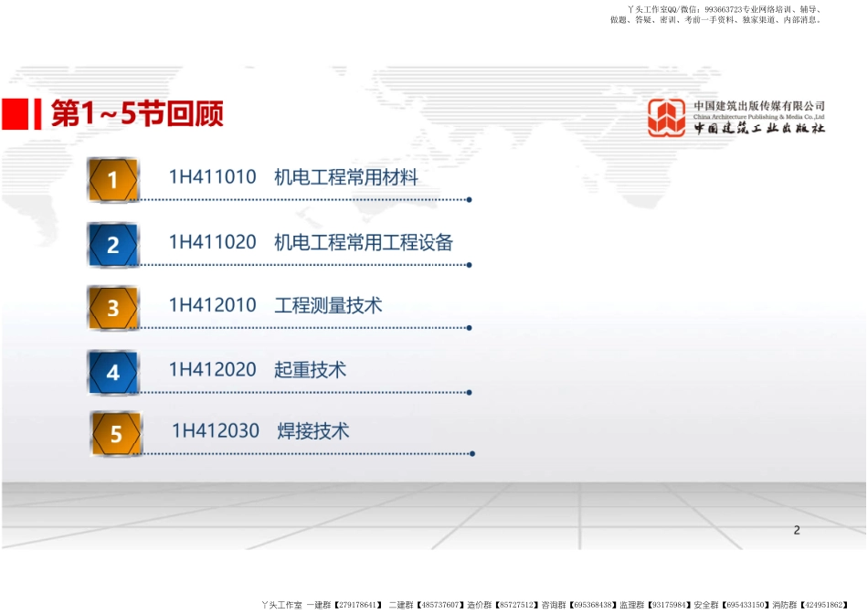Screen dimensions: 868x614
Task: Click the orange number 5 hexagon badge
Action: 116,434
